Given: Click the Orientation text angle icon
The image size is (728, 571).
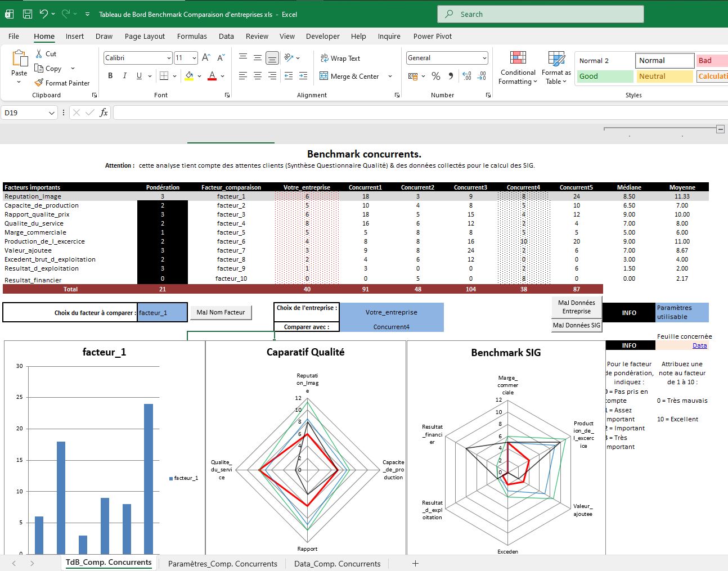Looking at the screenshot, I should [x=289, y=57].
